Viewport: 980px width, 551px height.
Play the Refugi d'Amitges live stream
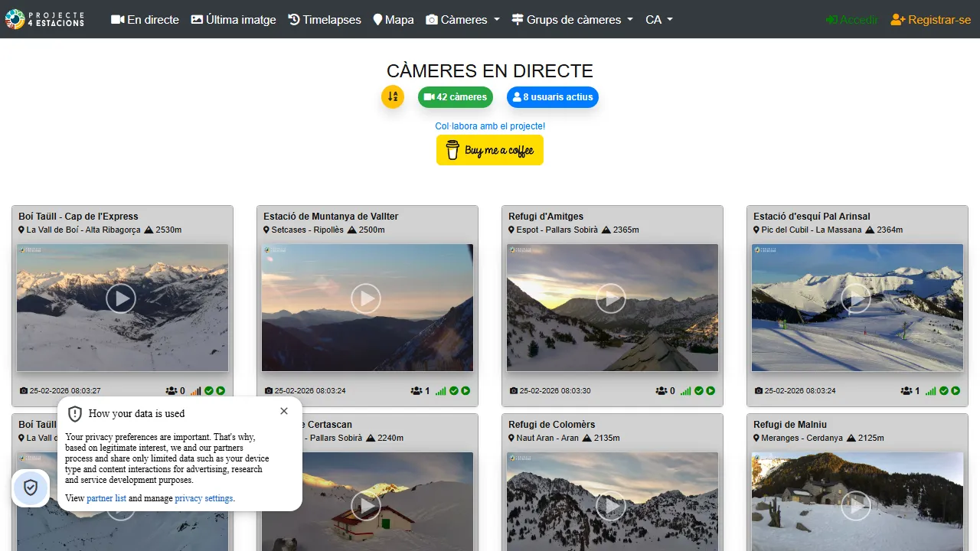[x=611, y=298]
